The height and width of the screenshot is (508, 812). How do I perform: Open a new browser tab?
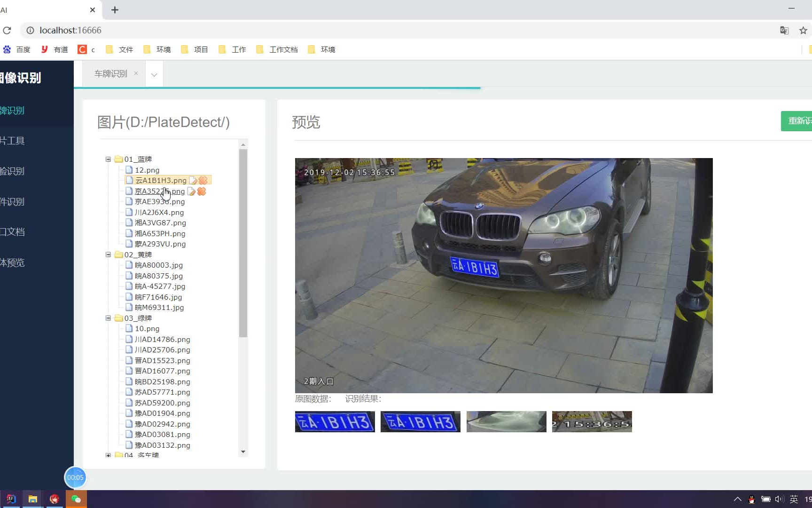(x=115, y=10)
